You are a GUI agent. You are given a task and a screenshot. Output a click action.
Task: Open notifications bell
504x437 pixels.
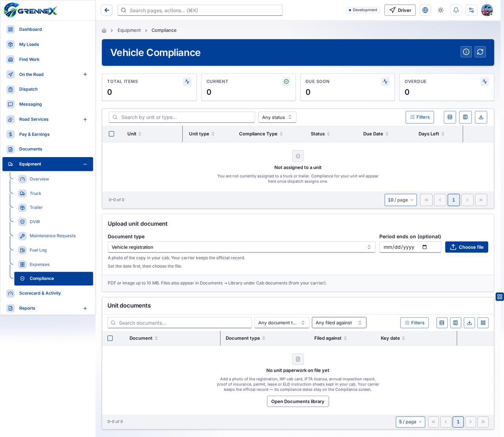click(x=456, y=10)
